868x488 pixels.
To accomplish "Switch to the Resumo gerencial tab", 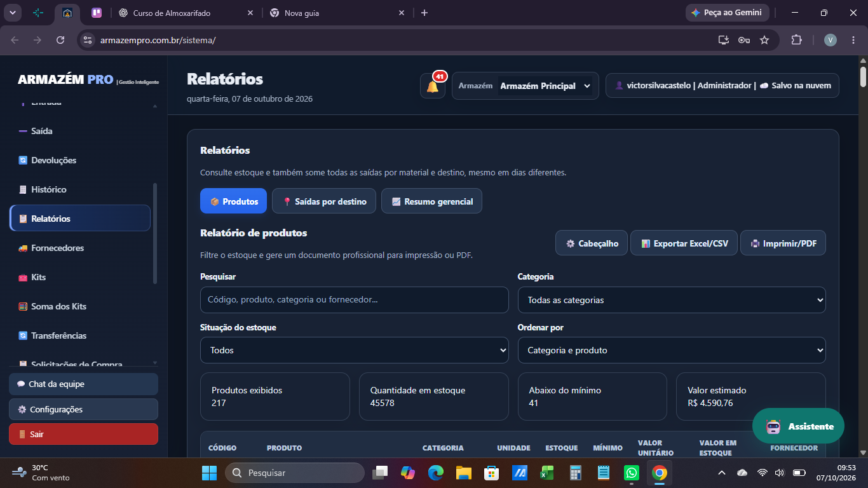I will (x=431, y=201).
